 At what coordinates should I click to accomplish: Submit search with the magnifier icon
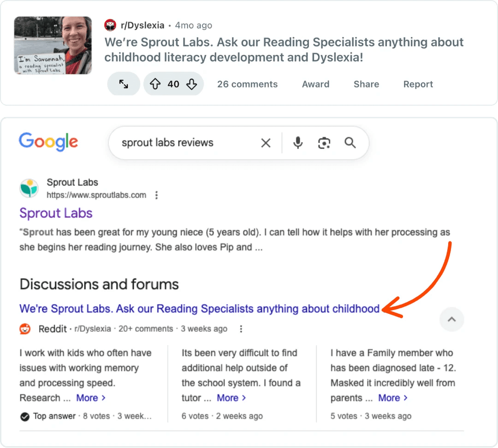[x=350, y=143]
